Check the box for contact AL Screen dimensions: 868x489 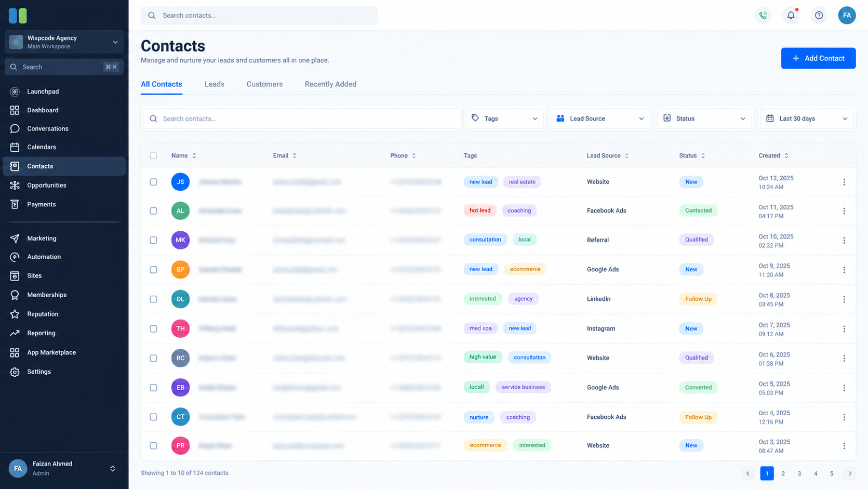(153, 211)
